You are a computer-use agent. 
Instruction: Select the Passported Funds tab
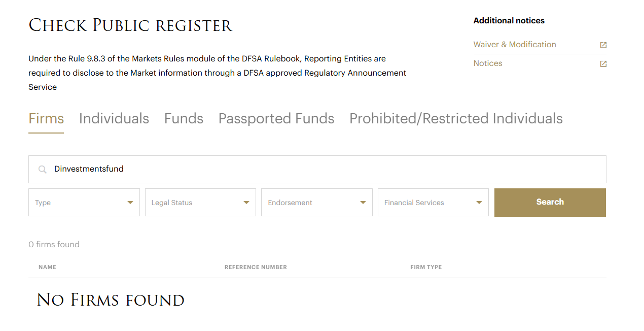pos(276,119)
